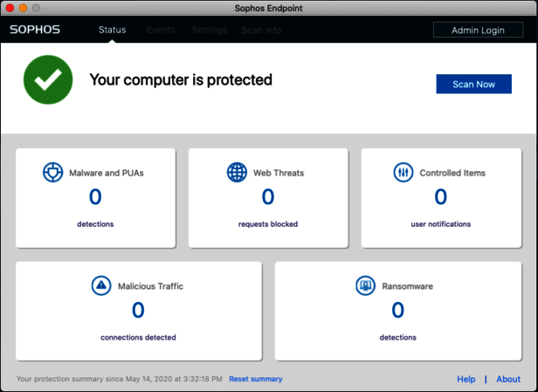
Task: Click the Web Threats globe icon
Action: coord(237,172)
